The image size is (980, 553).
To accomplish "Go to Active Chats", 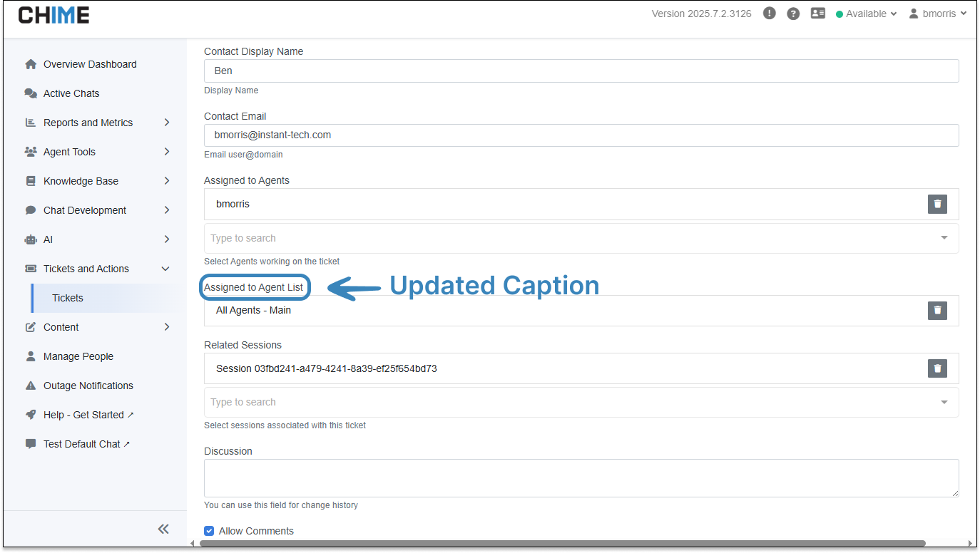I will coord(71,93).
